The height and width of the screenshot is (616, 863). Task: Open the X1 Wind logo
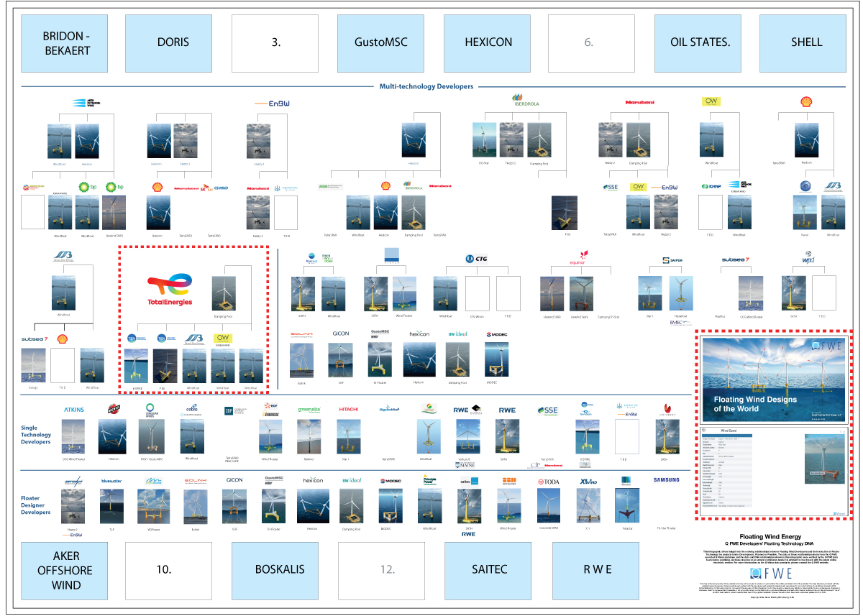click(587, 481)
